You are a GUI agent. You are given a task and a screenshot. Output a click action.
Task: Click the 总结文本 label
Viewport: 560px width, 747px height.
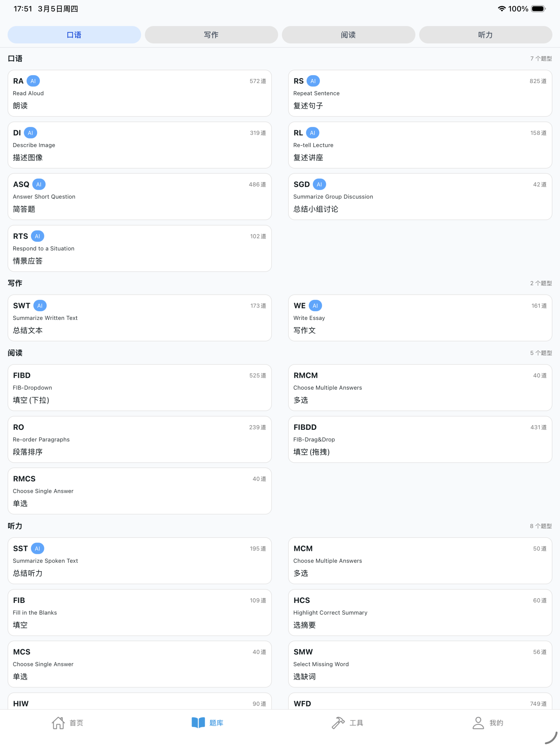point(28,330)
